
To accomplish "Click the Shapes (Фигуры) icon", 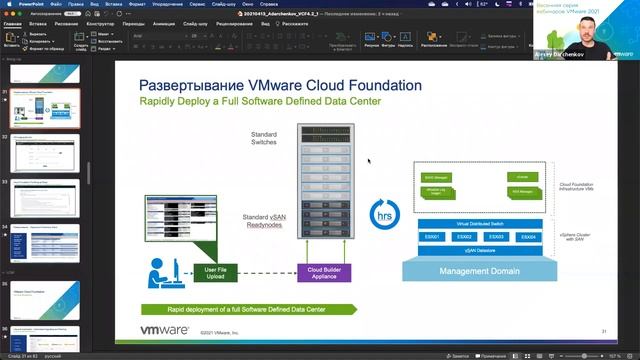I will click(x=387, y=37).
